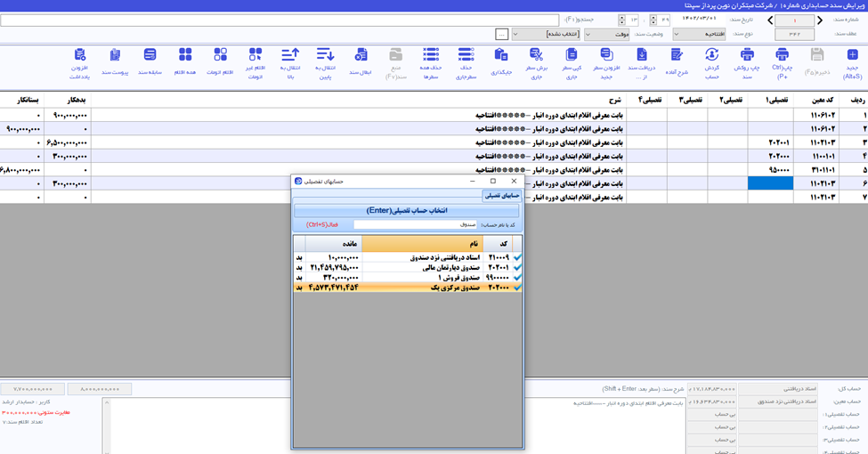868x454 pixels.
Task: Select the حسابهای تفصیلی tab in dialog
Action: pyautogui.click(x=501, y=196)
